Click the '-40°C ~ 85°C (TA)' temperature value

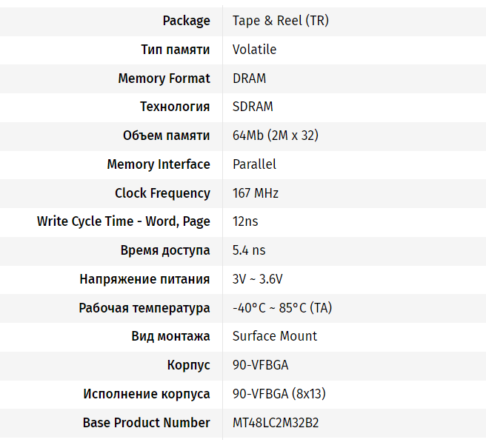282,308
